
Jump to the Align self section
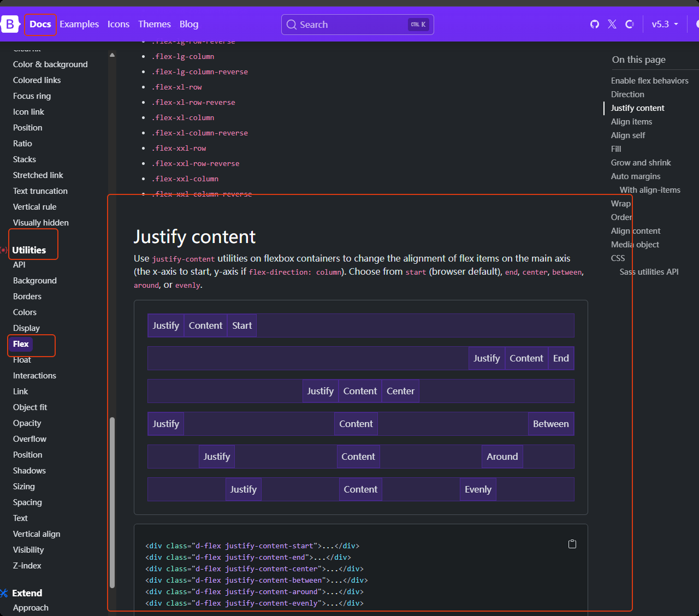[628, 135]
